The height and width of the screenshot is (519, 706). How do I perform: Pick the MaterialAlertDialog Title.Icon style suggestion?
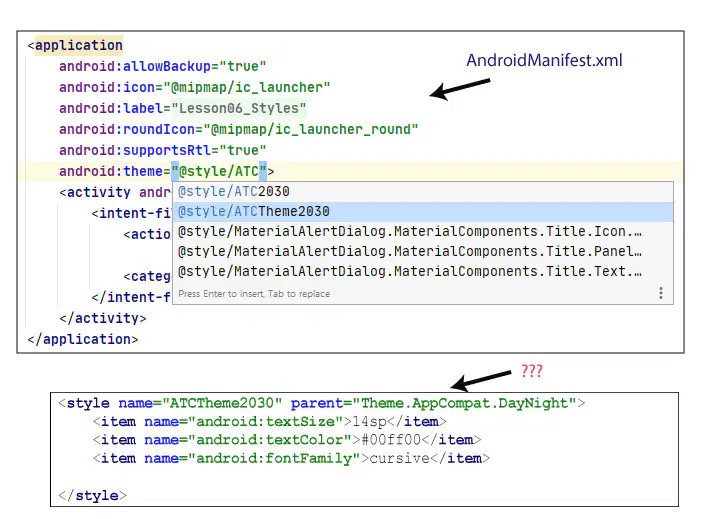pos(423,231)
